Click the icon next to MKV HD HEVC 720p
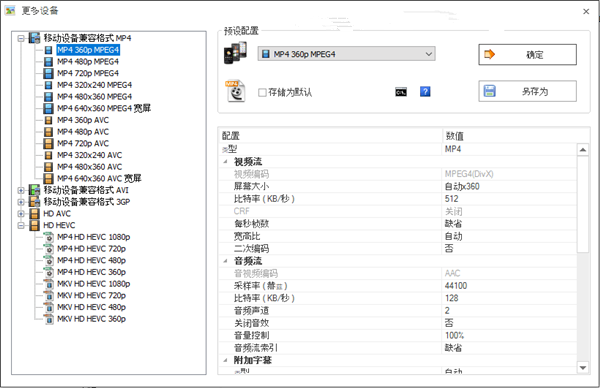 point(49,296)
